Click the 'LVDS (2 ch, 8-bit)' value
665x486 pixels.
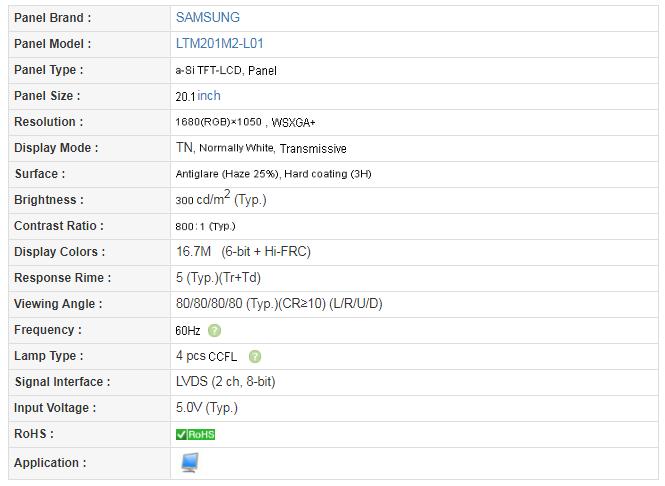[226, 382]
